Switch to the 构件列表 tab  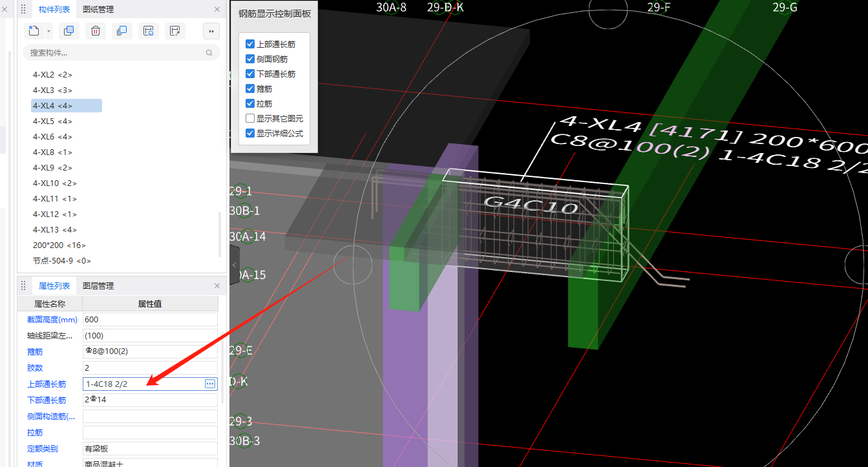(x=54, y=9)
